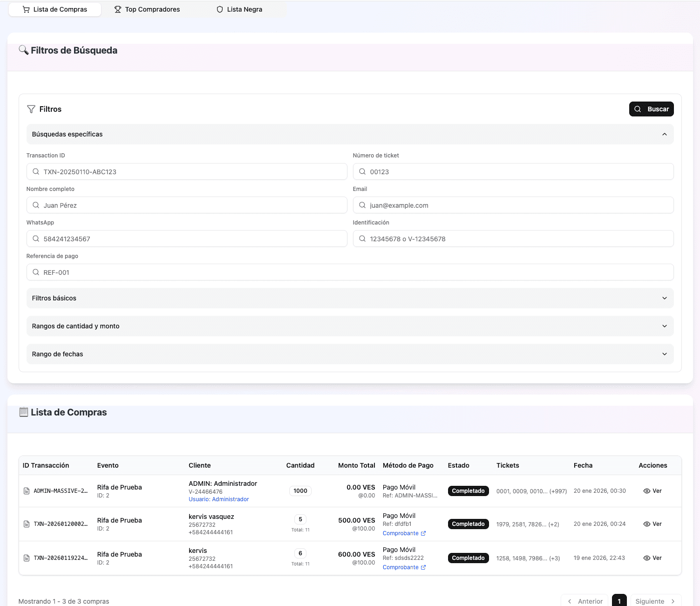
Task: Click the funnel icon beside Filtros heading
Action: pos(31,109)
